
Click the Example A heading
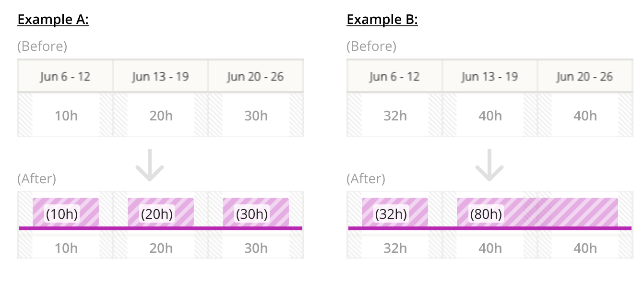click(53, 20)
